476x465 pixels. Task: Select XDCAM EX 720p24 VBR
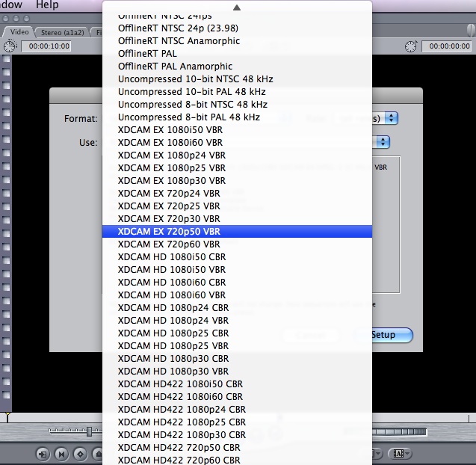(x=237, y=194)
